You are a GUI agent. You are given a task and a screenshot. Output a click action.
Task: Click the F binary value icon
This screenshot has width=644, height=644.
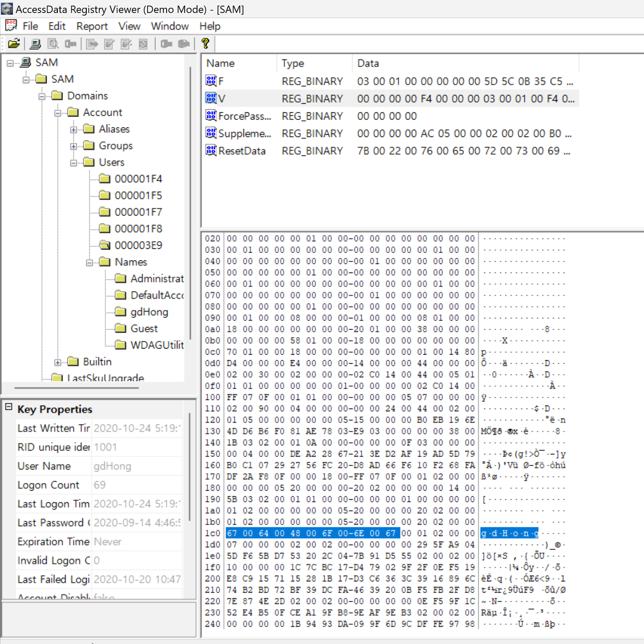[x=211, y=81]
